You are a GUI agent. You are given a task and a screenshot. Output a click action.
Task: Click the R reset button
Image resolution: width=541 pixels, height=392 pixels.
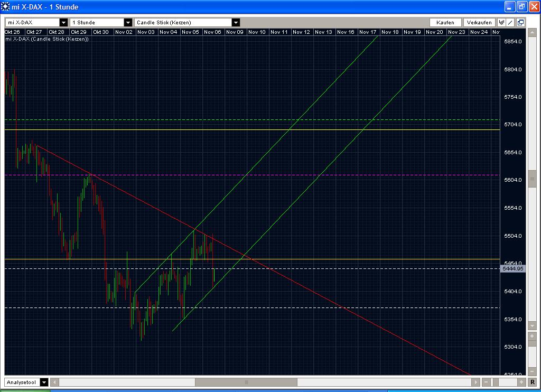pyautogui.click(x=533, y=382)
